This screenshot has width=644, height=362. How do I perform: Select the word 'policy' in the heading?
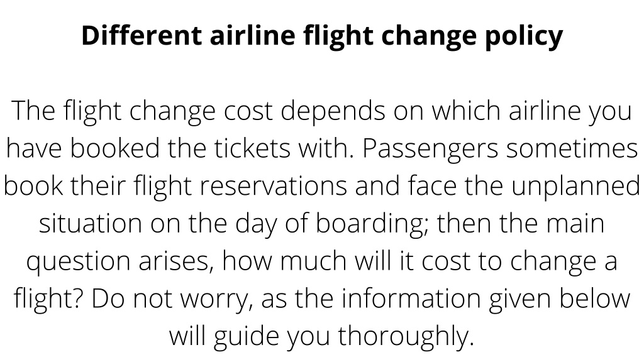(x=524, y=37)
